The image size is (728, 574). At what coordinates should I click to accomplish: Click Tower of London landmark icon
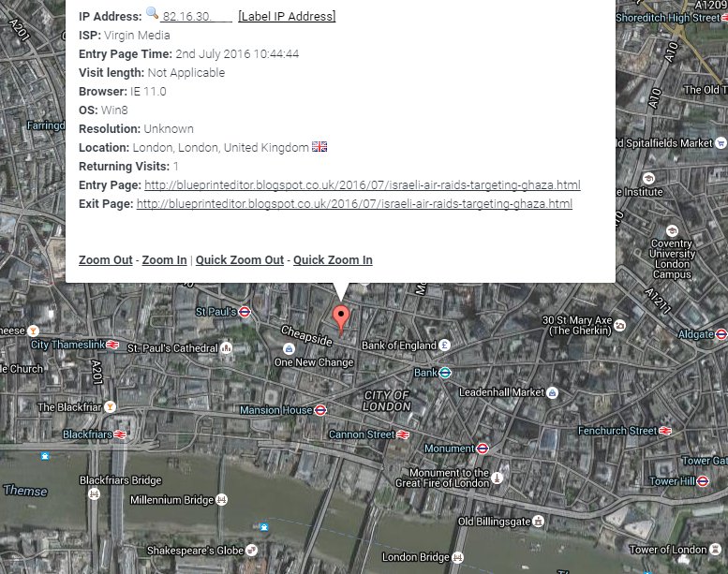coord(715,550)
